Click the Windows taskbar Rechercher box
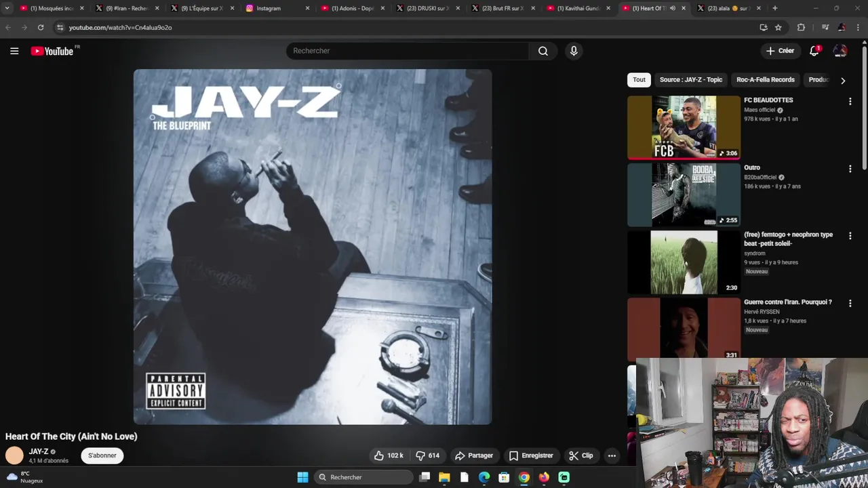The height and width of the screenshot is (488, 868). (363, 477)
